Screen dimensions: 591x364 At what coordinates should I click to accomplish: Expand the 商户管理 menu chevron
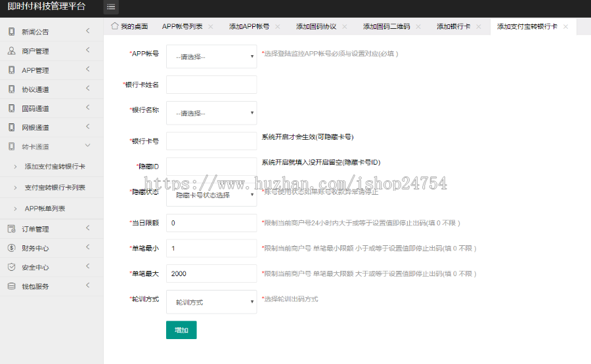[x=88, y=50]
